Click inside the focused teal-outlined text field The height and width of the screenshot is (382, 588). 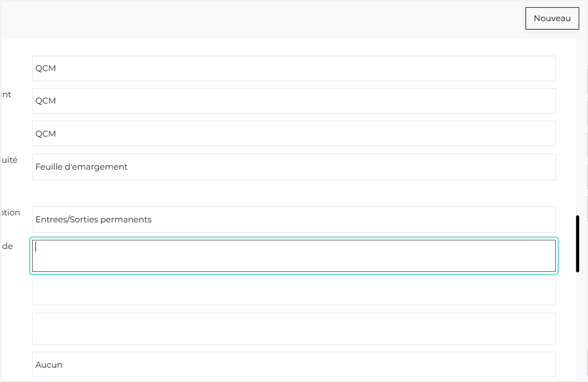click(x=294, y=255)
